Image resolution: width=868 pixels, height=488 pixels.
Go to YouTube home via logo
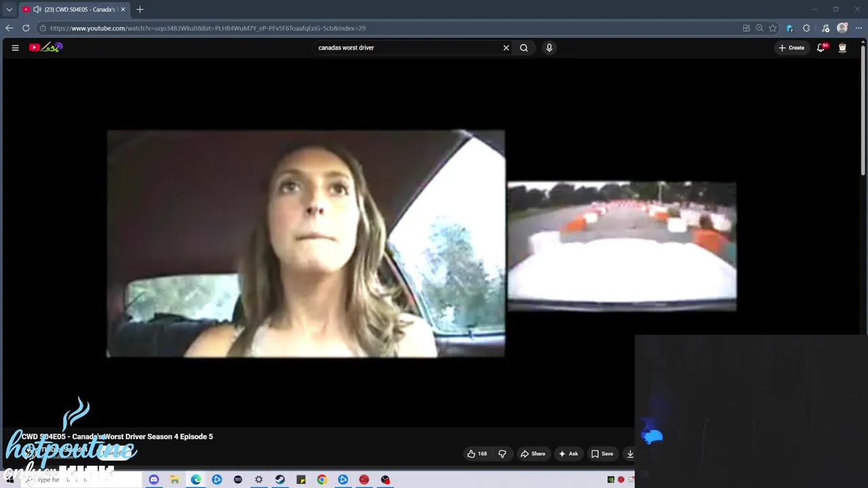(45, 47)
